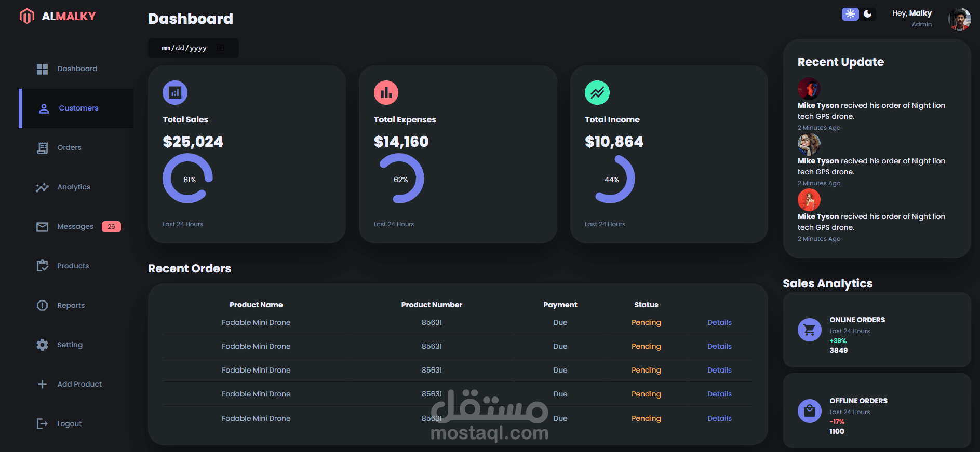Click second avatar in Recent Update

[x=809, y=144]
